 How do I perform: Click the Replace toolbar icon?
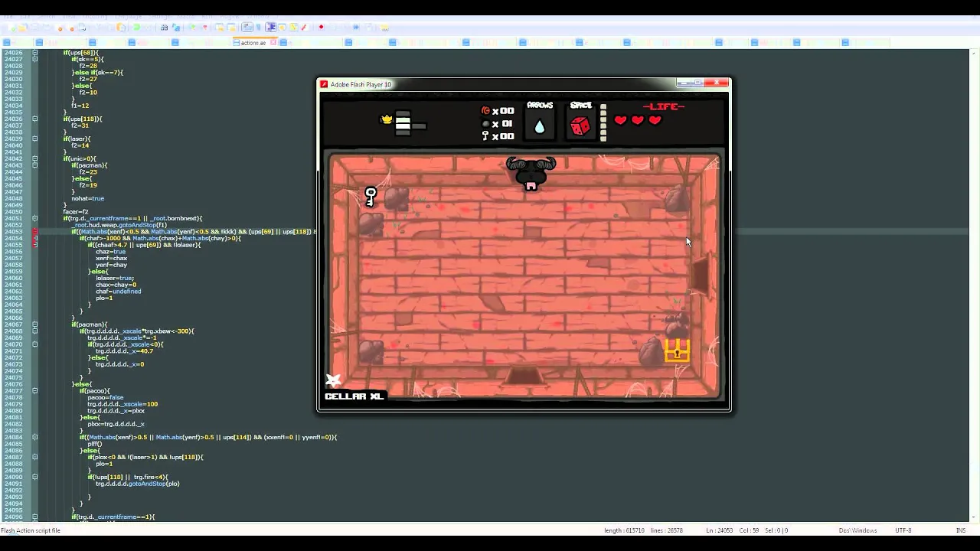[176, 28]
